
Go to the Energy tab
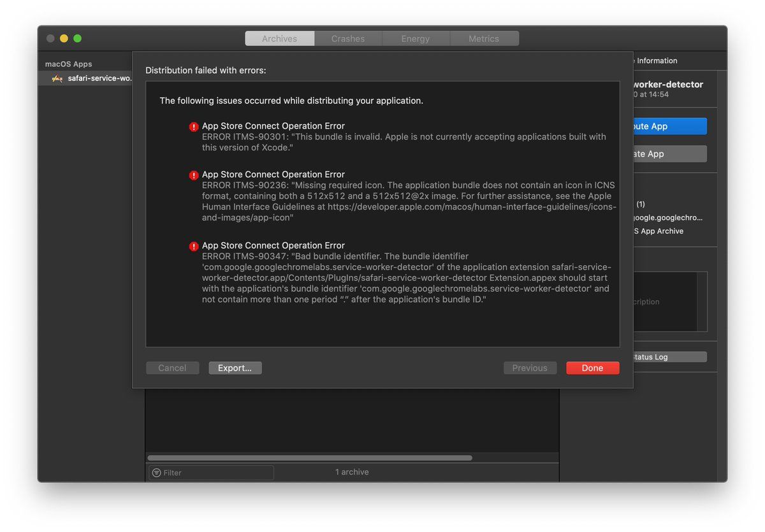click(x=416, y=39)
